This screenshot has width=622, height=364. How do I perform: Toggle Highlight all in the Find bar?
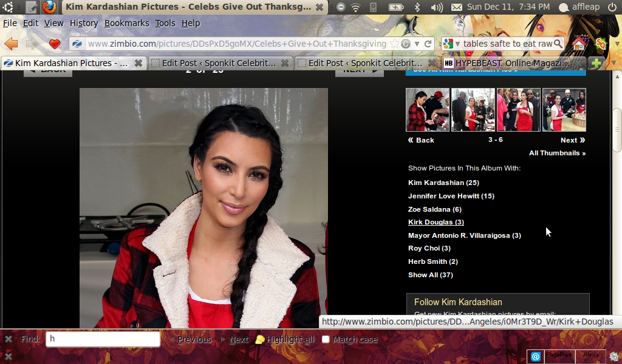284,339
